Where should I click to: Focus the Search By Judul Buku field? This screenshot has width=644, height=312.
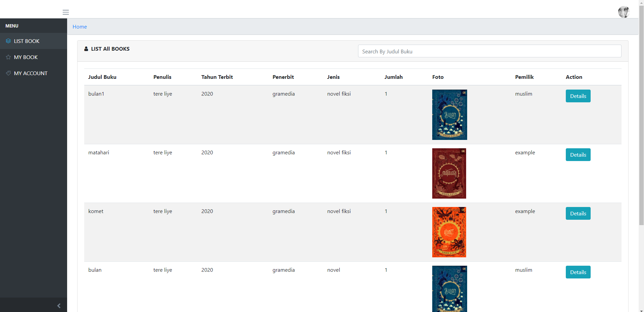tap(490, 51)
